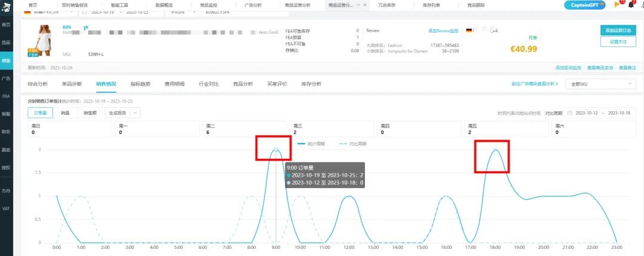Switch to the 首页 top tab
644x256 pixels.
(x=33, y=5)
